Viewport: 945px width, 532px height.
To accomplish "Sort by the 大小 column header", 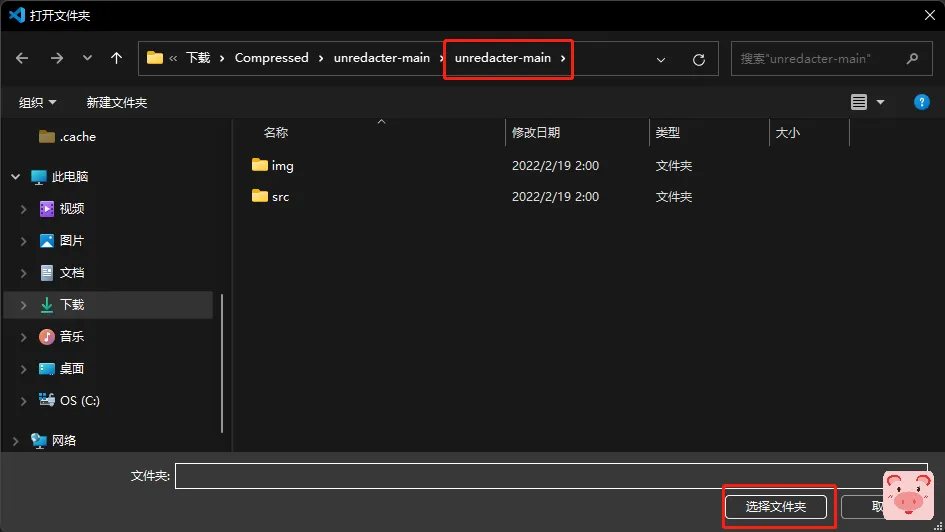I will point(787,133).
